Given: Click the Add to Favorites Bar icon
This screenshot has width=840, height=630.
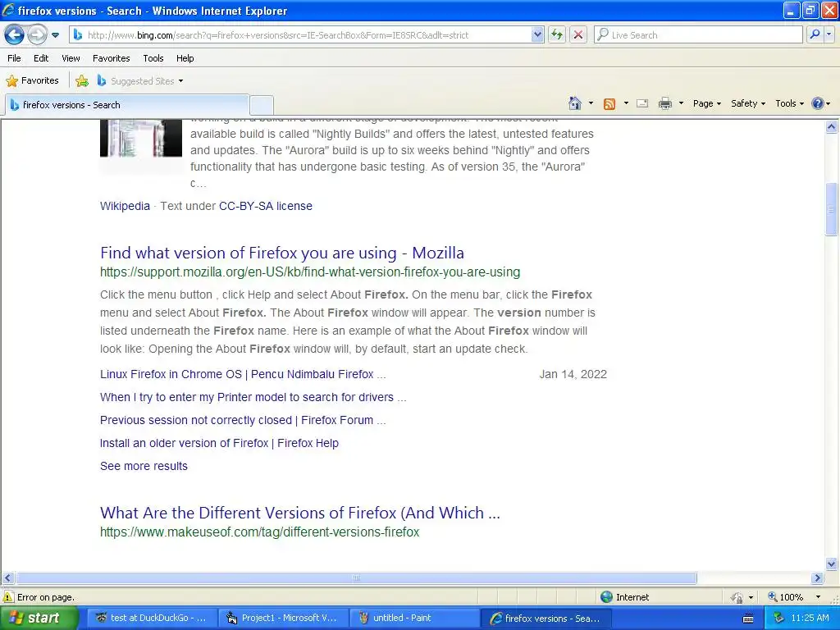Looking at the screenshot, I should point(82,81).
